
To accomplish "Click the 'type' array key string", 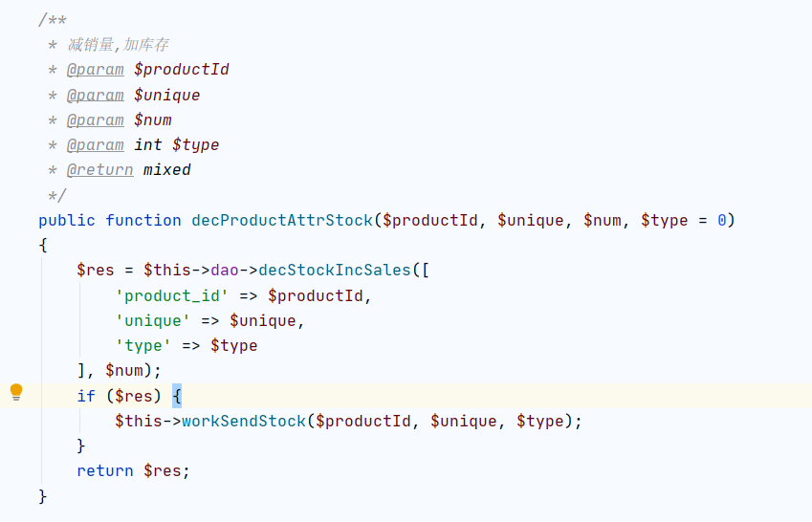I will tap(143, 345).
